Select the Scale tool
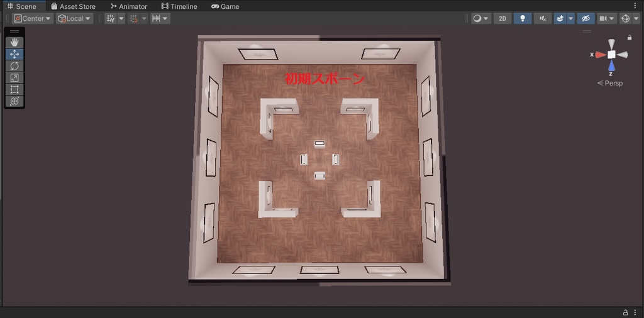 click(x=14, y=77)
